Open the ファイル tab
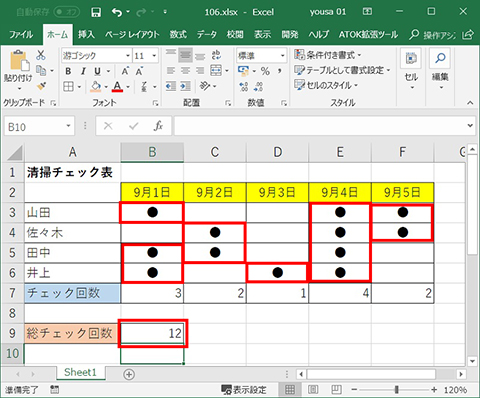Viewport: 480px width, 398px height. pyautogui.click(x=21, y=35)
